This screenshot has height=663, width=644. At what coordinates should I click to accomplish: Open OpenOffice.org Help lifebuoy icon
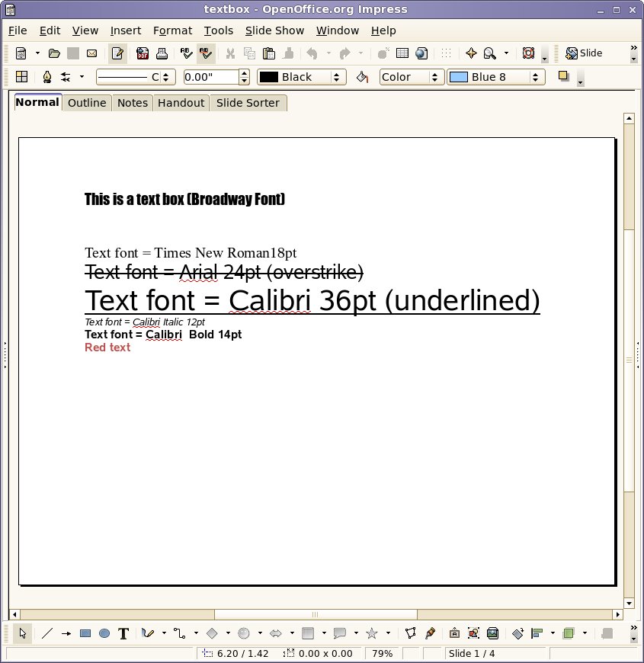(528, 53)
